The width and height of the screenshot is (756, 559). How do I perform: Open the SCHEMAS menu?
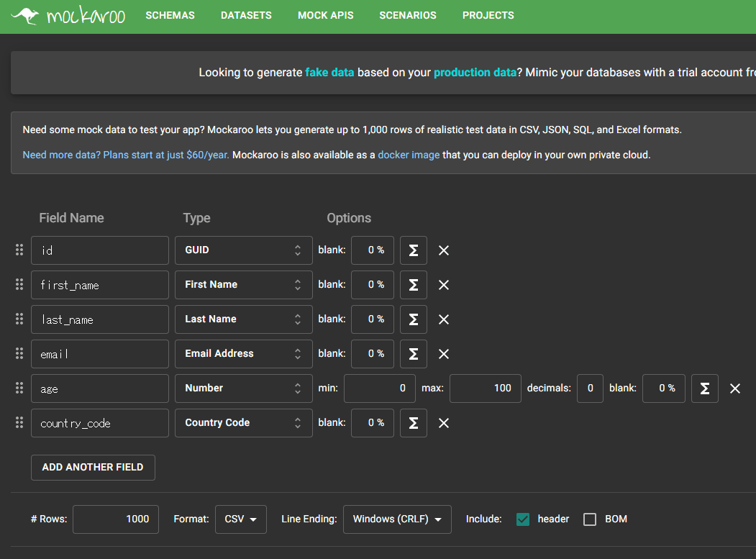(x=170, y=15)
